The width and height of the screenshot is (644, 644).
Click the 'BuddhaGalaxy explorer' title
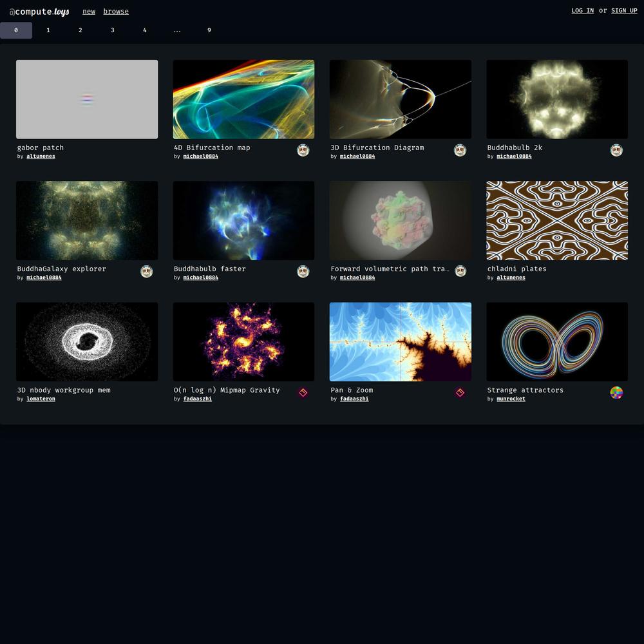coord(62,269)
